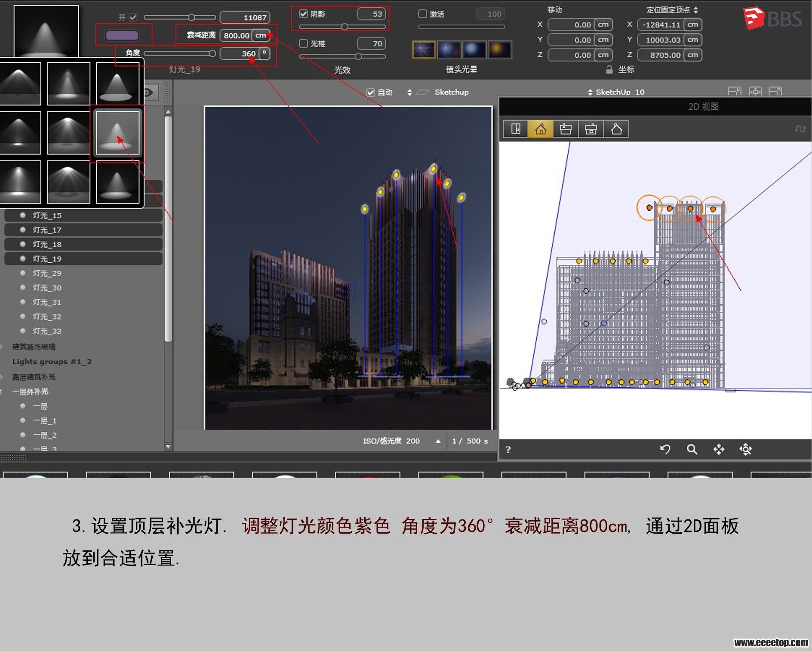Click the light list scrollbar down arrow
Viewport: 812px width, 651px height.
(x=168, y=447)
